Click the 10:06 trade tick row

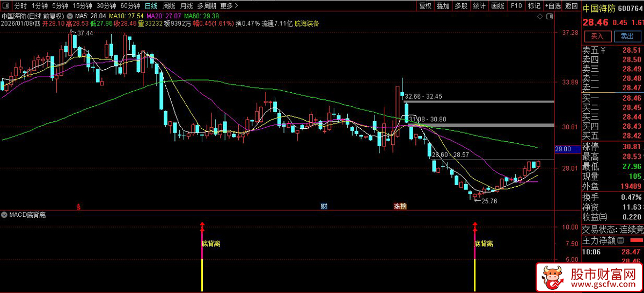tap(613, 251)
